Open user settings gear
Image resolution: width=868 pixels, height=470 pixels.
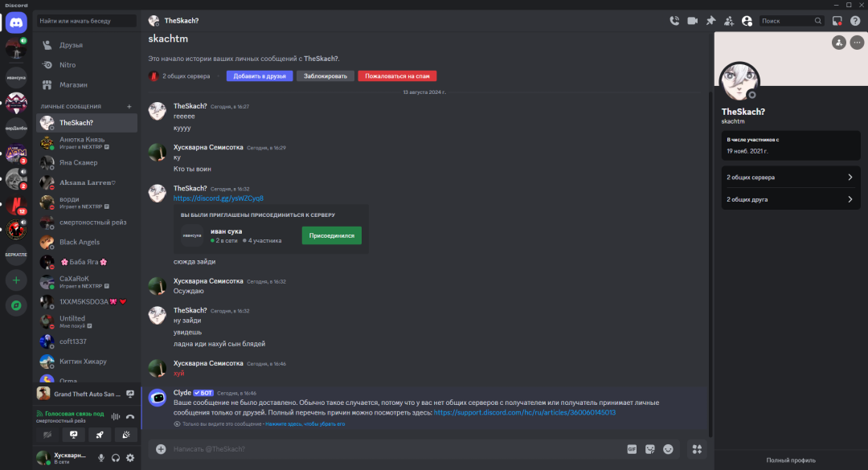point(130,458)
